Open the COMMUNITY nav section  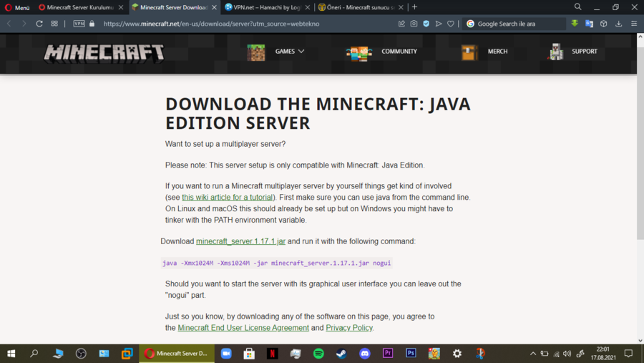click(x=399, y=52)
